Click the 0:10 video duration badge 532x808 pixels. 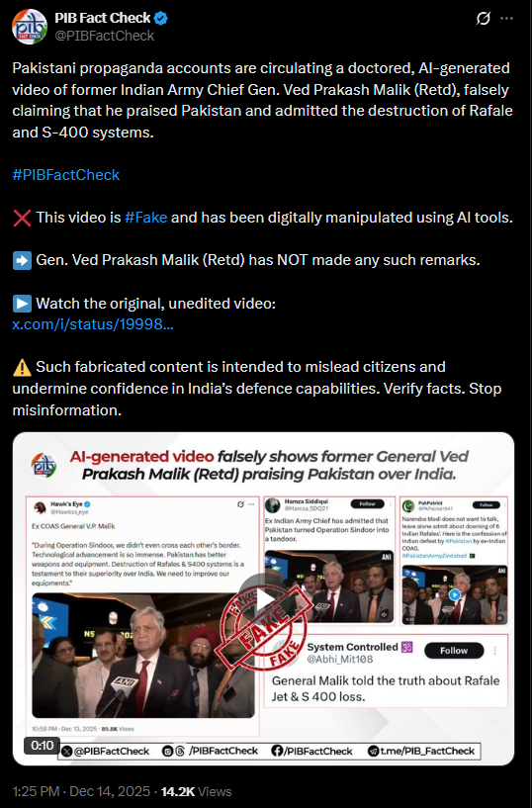click(43, 746)
